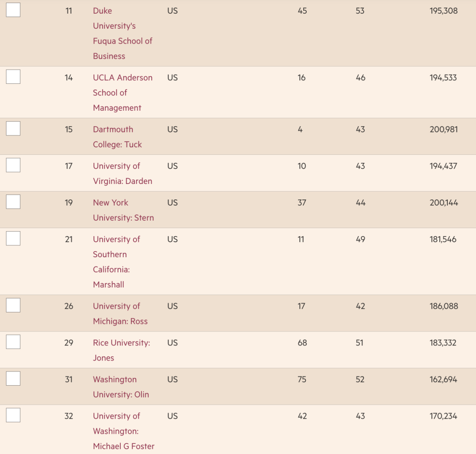Check the Michael G Foster row box

click(13, 415)
